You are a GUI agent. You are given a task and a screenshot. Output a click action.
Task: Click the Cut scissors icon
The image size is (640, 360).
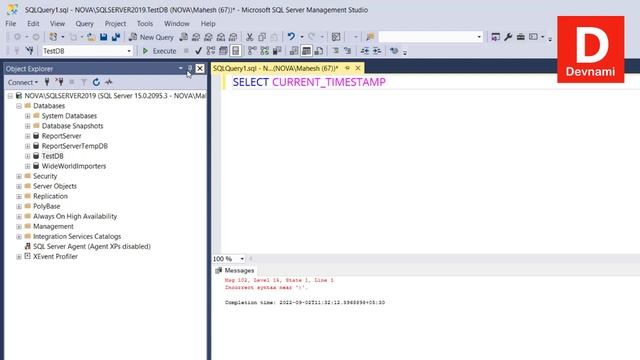click(249, 37)
